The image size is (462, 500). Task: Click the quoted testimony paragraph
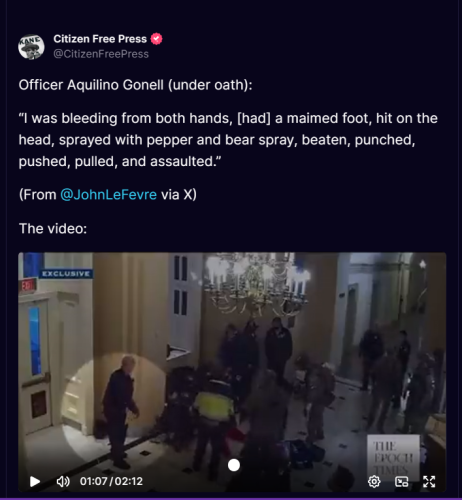tap(228, 140)
